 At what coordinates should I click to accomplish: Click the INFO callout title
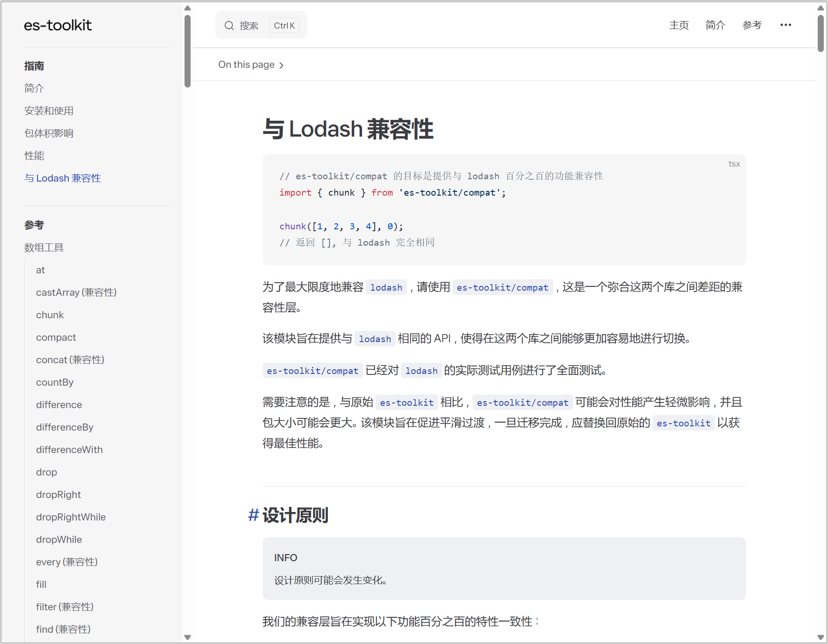(x=286, y=557)
